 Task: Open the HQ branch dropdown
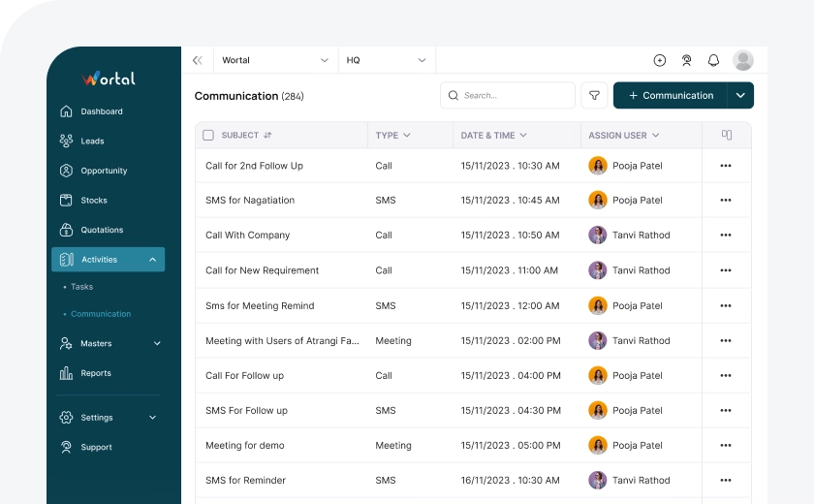coord(387,60)
